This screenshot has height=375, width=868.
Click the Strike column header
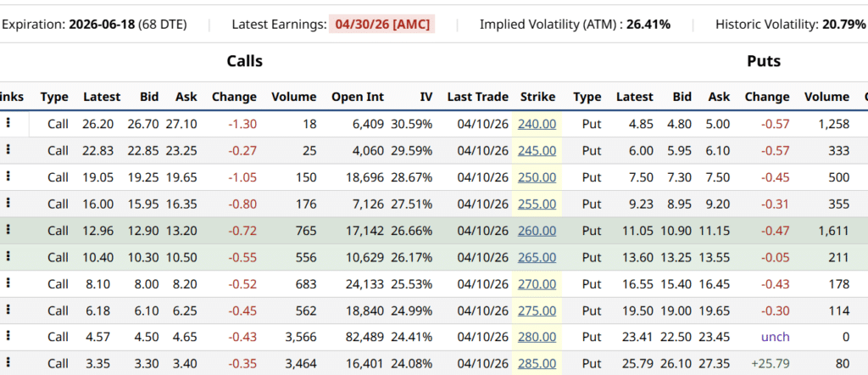537,97
